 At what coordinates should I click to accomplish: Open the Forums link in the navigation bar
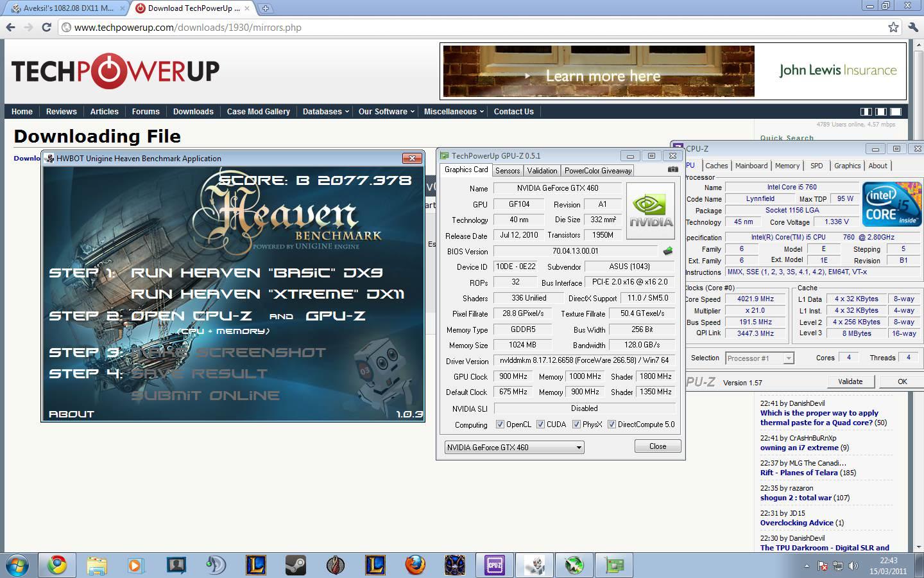146,112
